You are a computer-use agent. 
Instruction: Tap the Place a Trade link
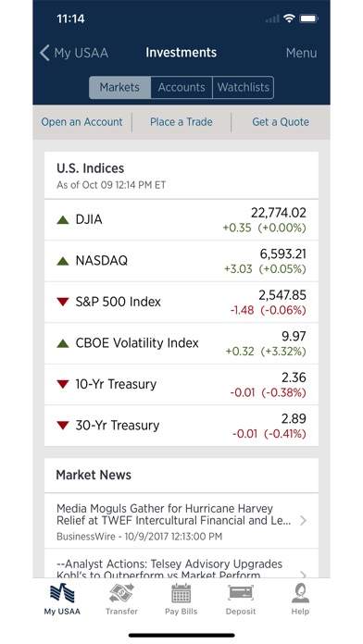pos(181,122)
